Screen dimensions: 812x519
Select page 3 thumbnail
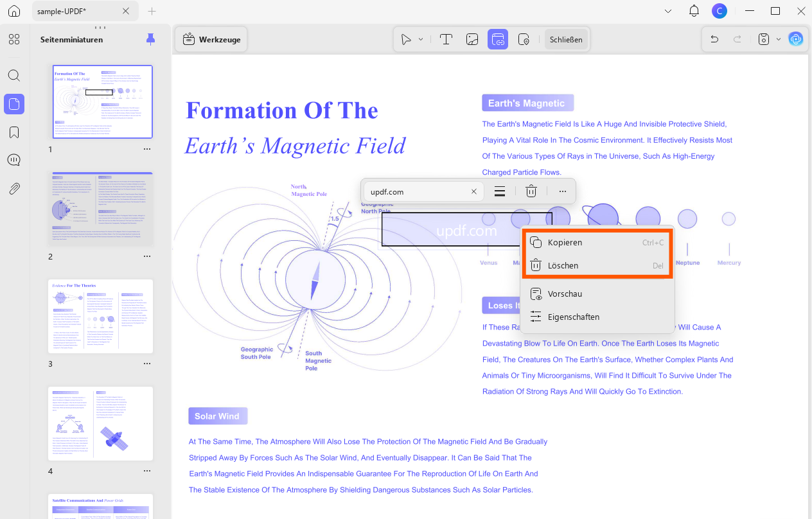point(101,316)
